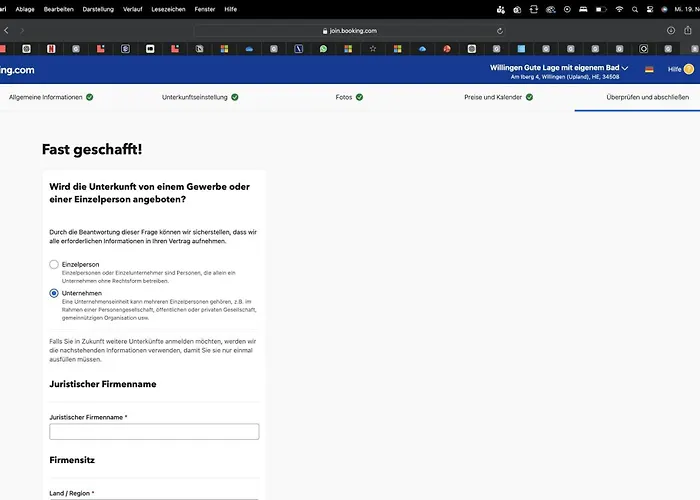Click the Juristischer Firmenname input field

154,432
